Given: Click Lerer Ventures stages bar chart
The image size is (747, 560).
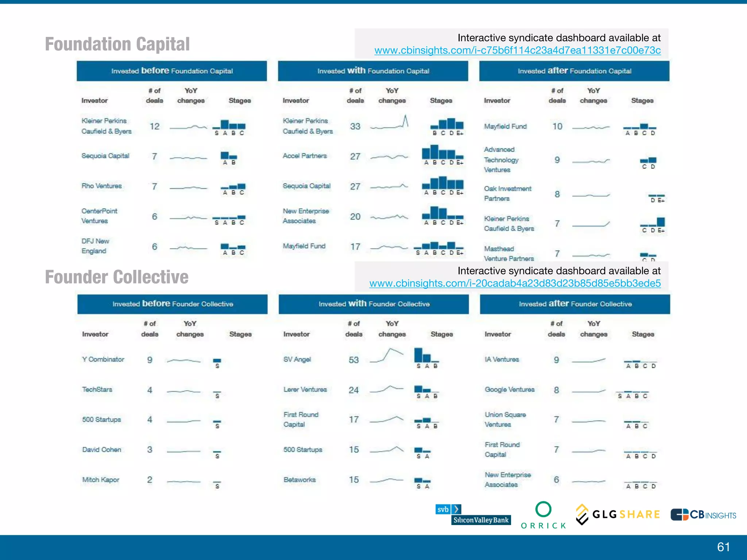Looking at the screenshot, I should click(x=427, y=392).
